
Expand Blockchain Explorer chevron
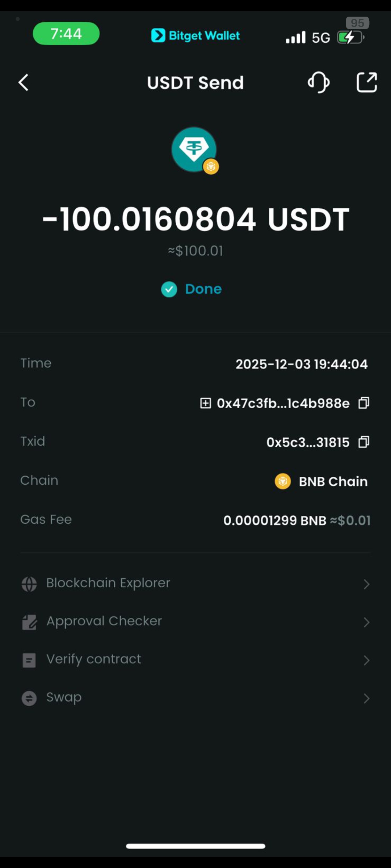366,584
